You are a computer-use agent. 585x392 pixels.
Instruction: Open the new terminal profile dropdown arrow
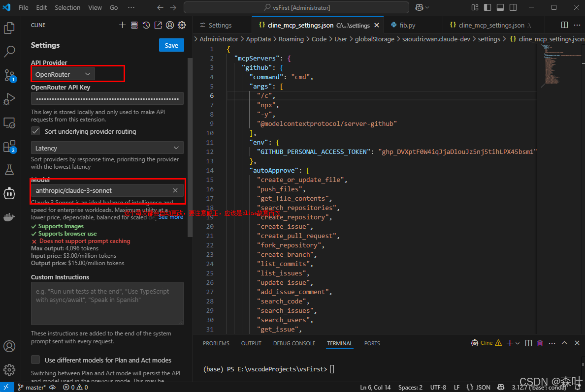coord(518,343)
